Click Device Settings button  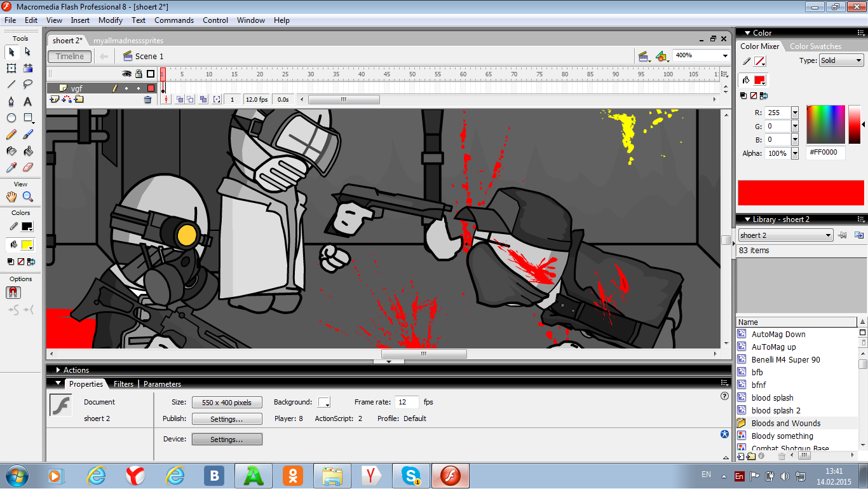click(227, 439)
